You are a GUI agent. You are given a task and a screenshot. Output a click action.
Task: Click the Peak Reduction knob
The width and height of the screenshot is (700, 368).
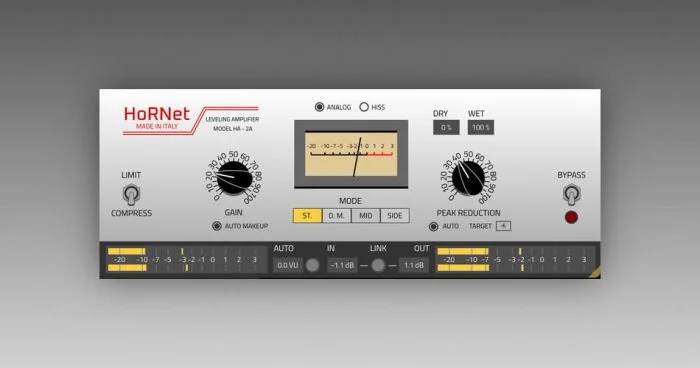pos(468,178)
